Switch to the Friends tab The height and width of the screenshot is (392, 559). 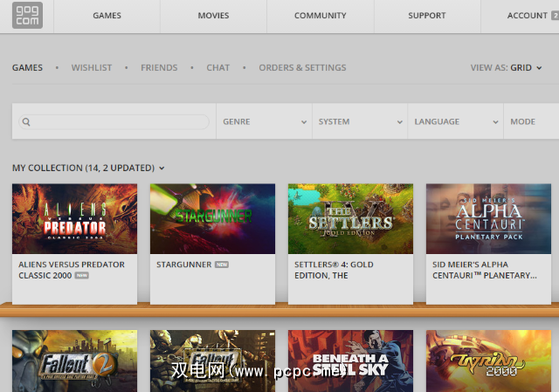(x=159, y=68)
